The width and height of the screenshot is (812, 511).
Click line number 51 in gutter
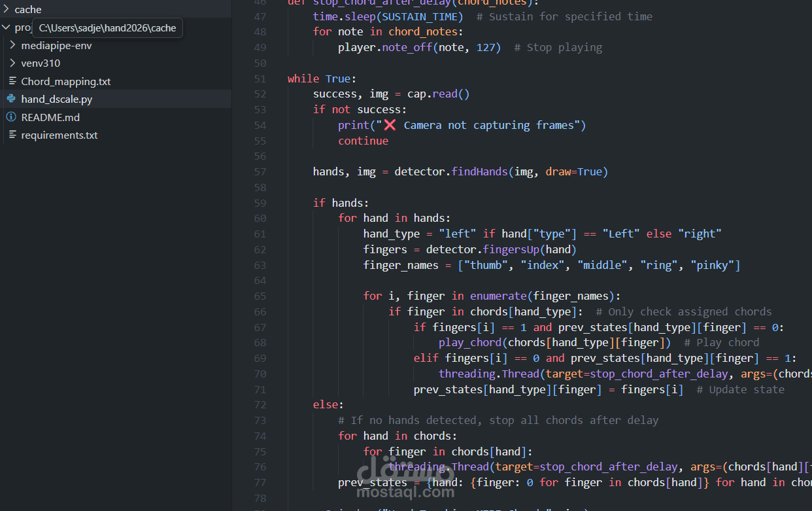260,79
